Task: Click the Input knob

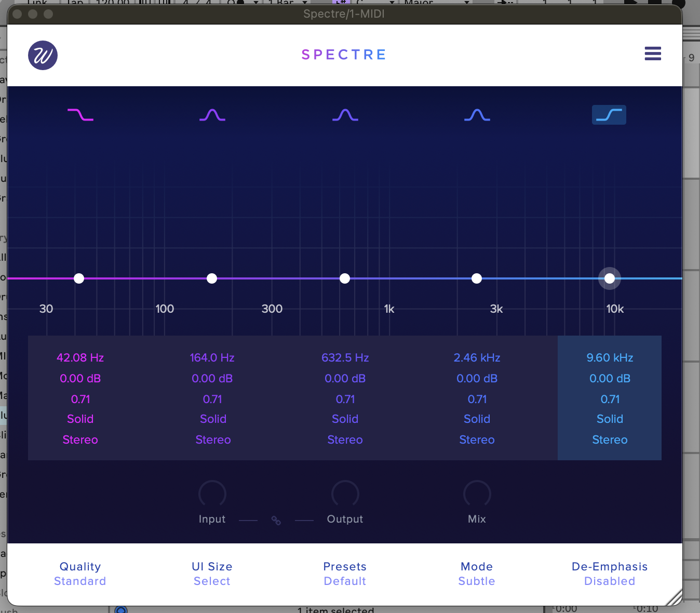Action: 212,494
